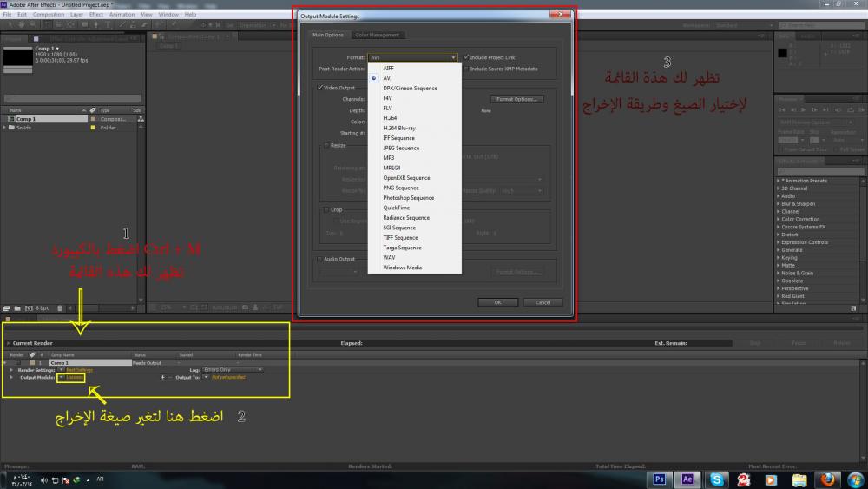Select the Clone Stamp tool

[132, 25]
